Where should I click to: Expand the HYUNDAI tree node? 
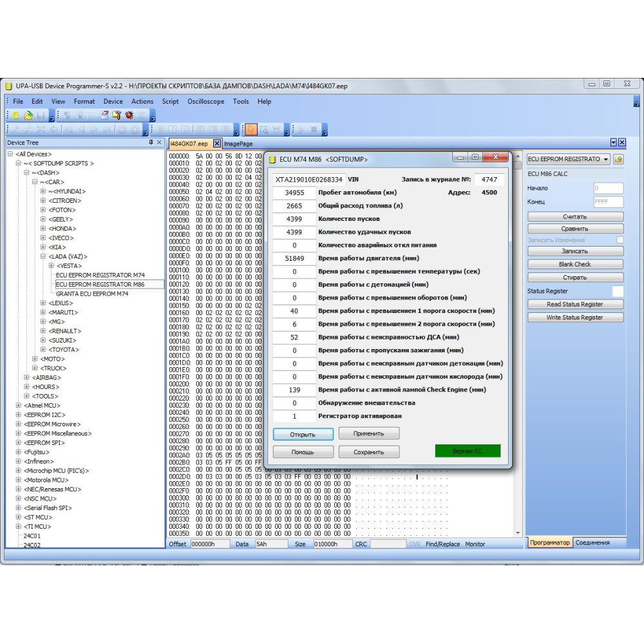pos(43,191)
